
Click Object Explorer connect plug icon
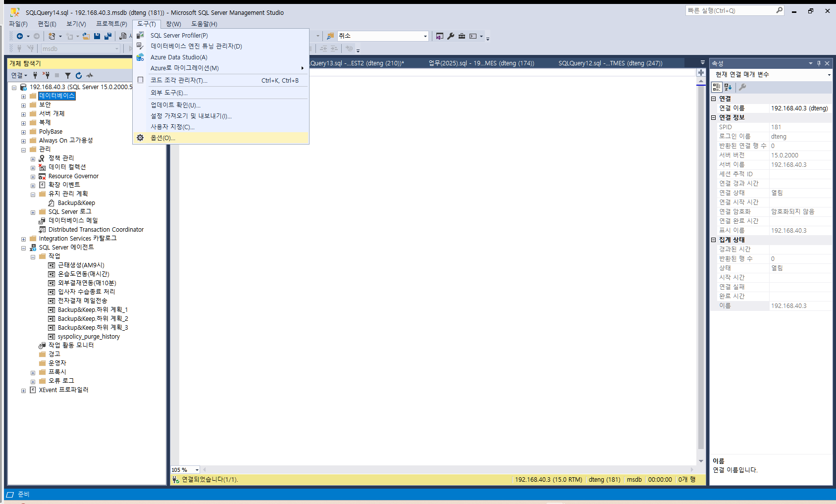[35, 75]
